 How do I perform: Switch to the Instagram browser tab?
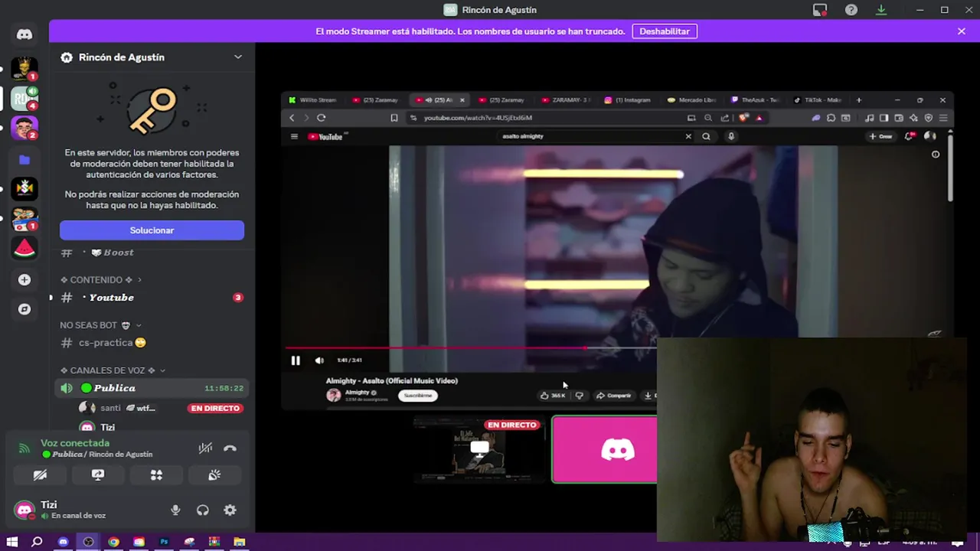(x=628, y=100)
